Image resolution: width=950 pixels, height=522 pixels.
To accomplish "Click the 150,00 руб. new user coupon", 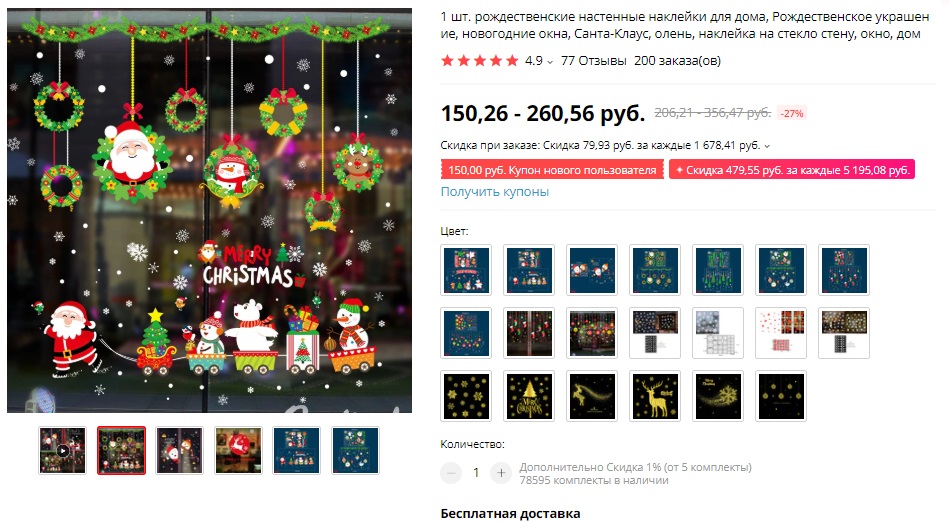I will 552,170.
